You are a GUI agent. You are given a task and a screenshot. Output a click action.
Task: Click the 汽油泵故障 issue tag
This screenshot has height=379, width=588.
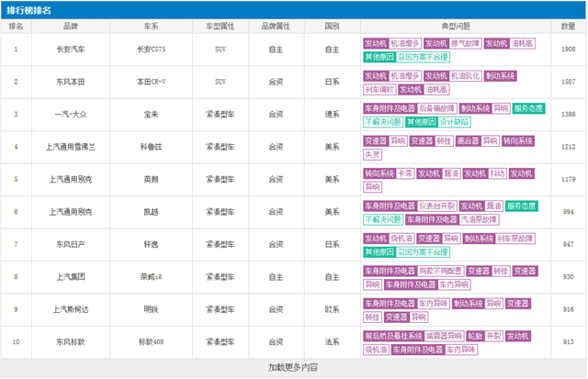(479, 220)
